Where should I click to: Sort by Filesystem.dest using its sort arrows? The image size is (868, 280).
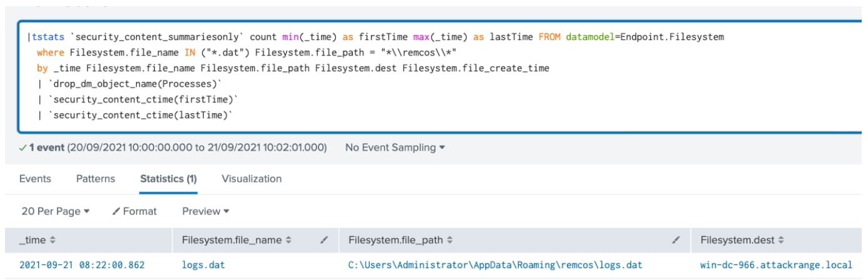(x=781, y=240)
